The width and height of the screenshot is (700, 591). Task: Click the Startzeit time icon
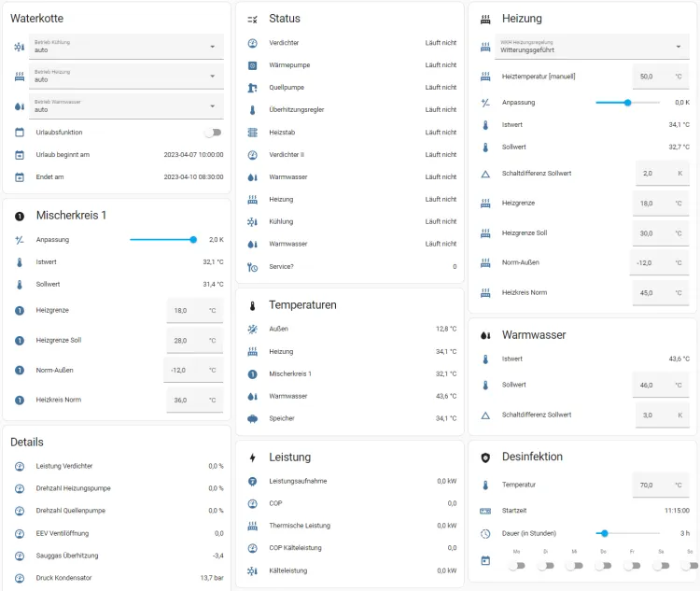pos(485,511)
